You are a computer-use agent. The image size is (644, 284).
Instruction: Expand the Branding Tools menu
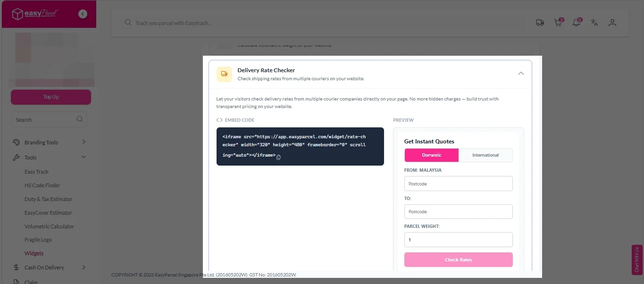pyautogui.click(x=84, y=142)
